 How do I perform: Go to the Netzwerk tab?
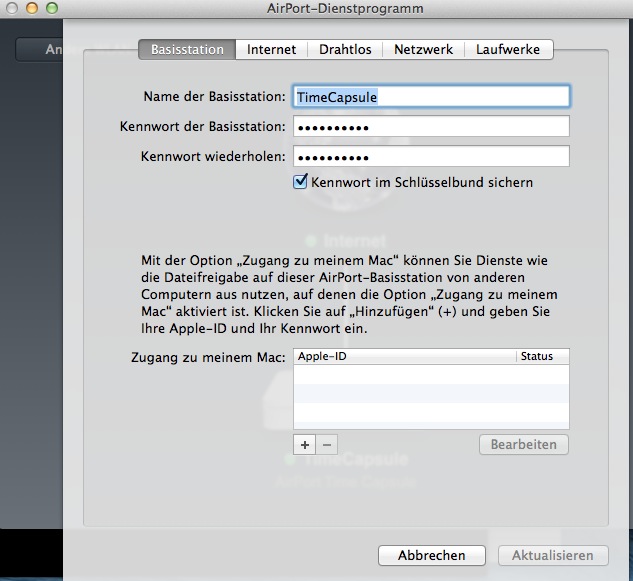point(423,49)
